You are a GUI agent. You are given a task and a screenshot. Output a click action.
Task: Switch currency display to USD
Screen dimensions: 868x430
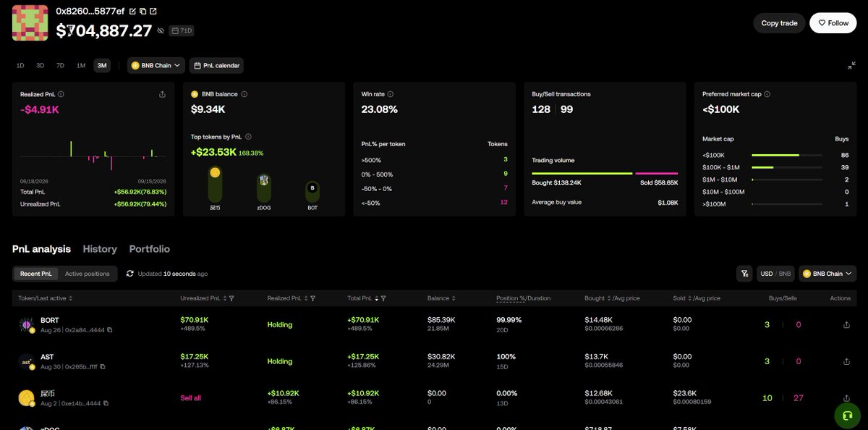[x=766, y=274]
